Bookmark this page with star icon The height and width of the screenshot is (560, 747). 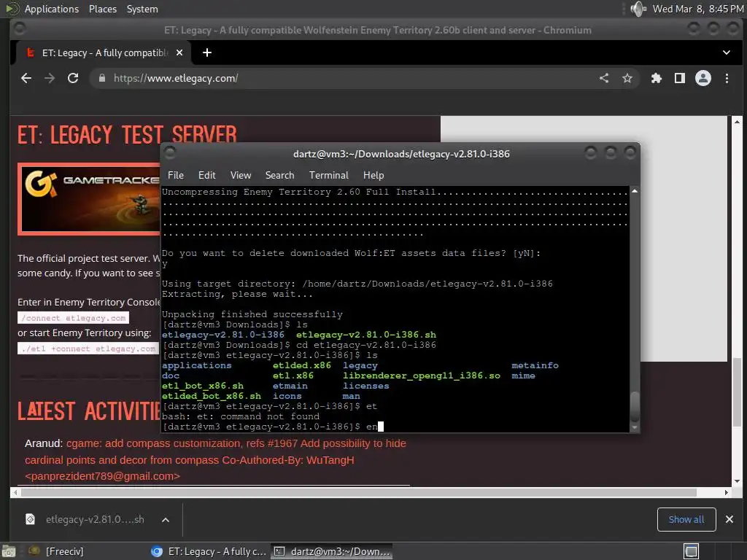click(627, 78)
